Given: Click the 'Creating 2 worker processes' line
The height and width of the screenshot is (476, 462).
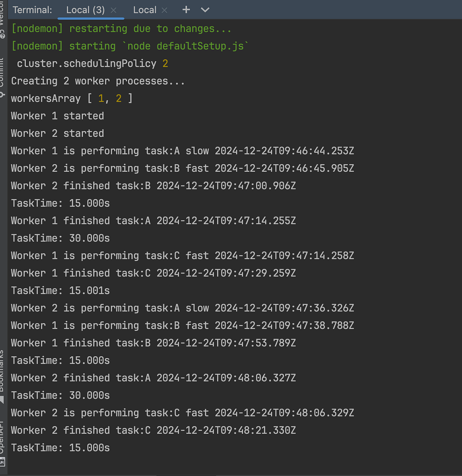Looking at the screenshot, I should 97,81.
